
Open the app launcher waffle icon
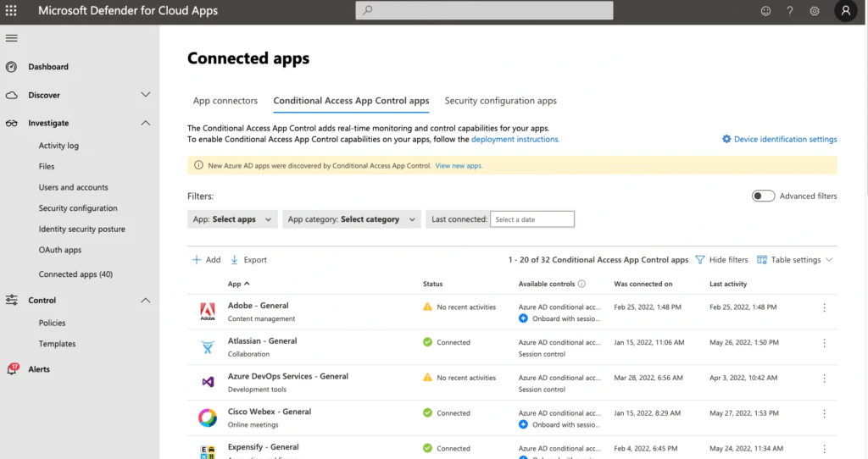tap(11, 10)
